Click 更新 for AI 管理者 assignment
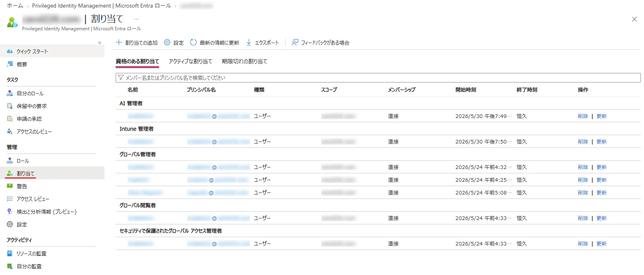 pos(601,116)
